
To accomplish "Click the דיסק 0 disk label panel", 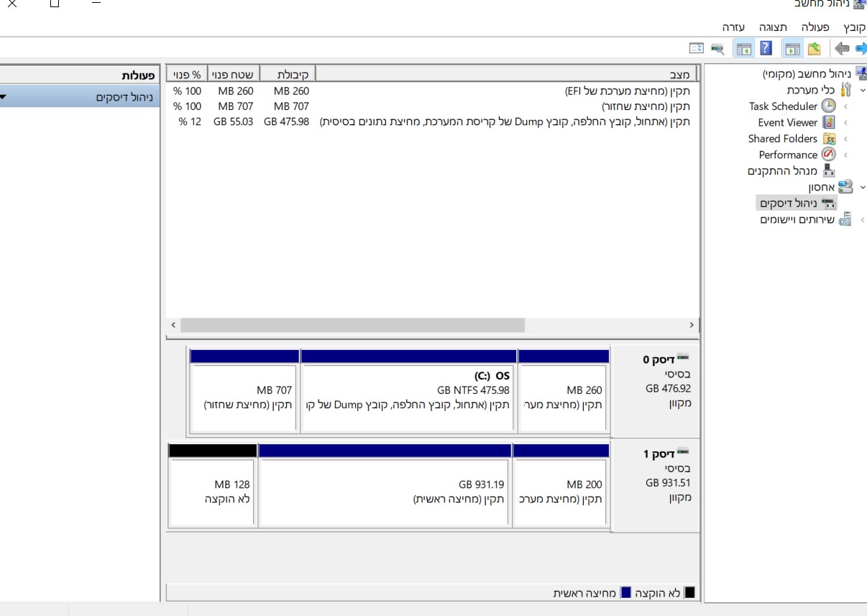I will tap(655, 391).
